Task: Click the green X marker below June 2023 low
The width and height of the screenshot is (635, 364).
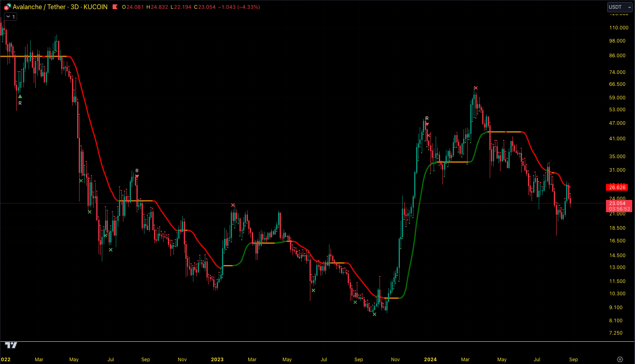Action: (313, 290)
